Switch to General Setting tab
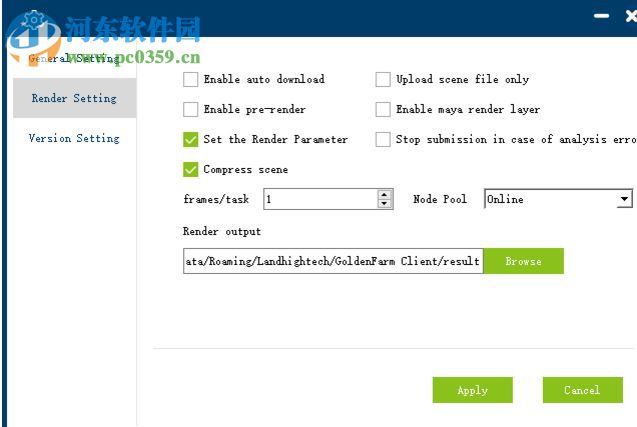This screenshot has height=427, width=637. point(74,59)
